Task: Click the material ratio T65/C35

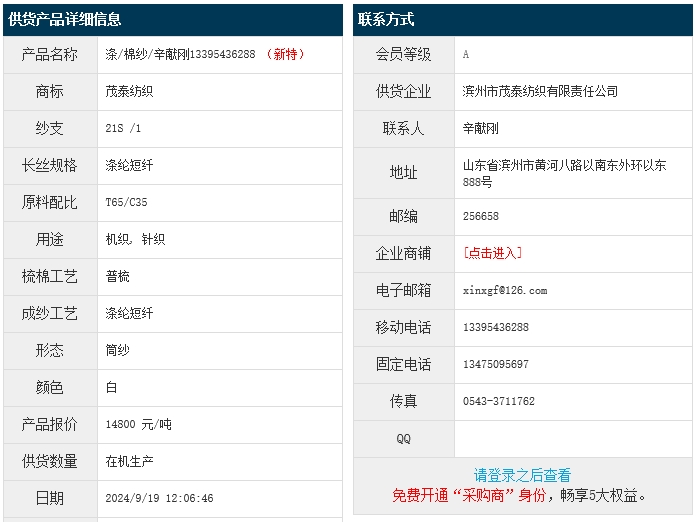Action: tap(126, 202)
